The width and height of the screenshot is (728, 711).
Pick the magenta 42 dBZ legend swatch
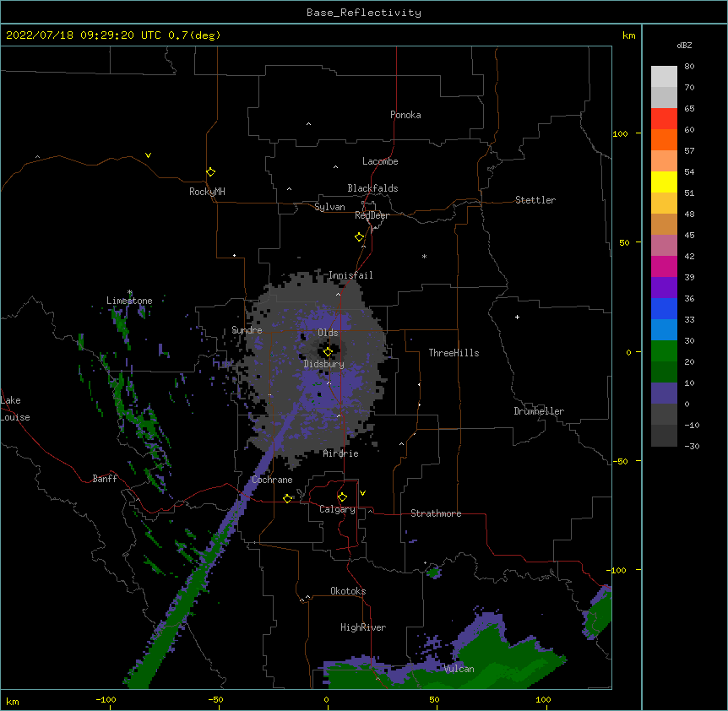click(664, 266)
